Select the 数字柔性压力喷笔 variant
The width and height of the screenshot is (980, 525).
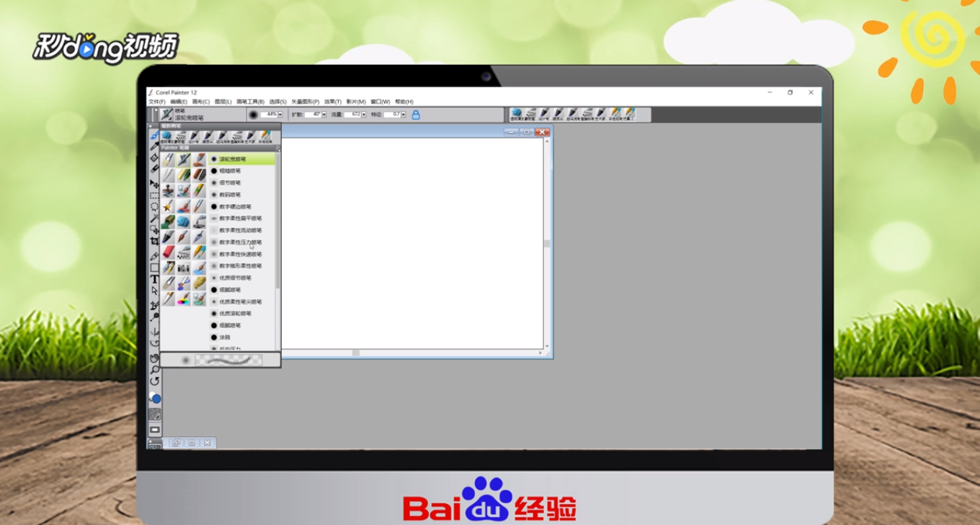pyautogui.click(x=241, y=242)
